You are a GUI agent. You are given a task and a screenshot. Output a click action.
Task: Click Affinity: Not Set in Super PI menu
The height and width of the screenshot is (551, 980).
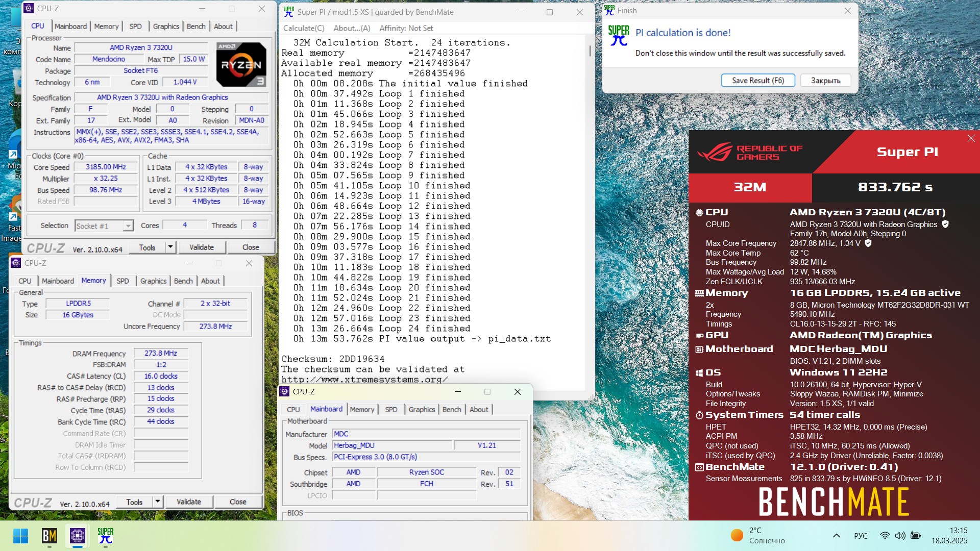[406, 29]
